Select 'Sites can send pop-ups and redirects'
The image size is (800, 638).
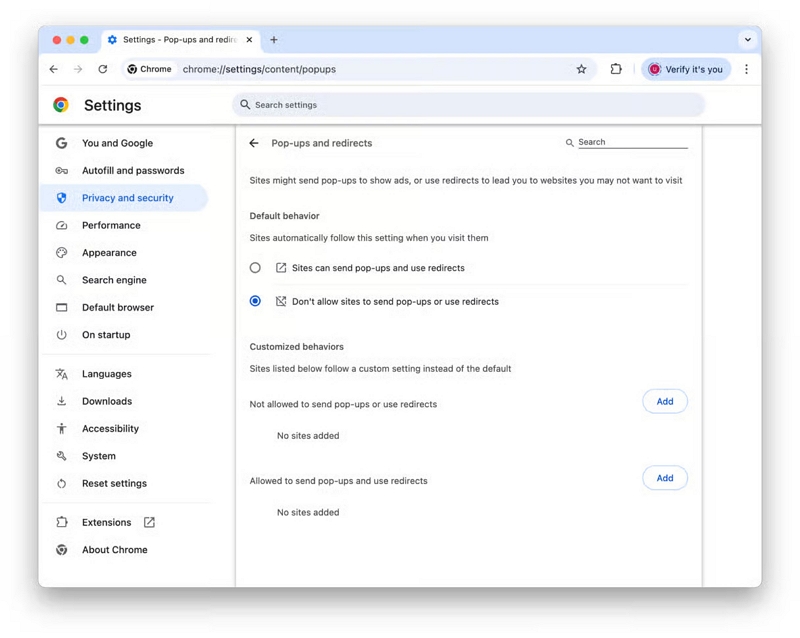coord(256,268)
